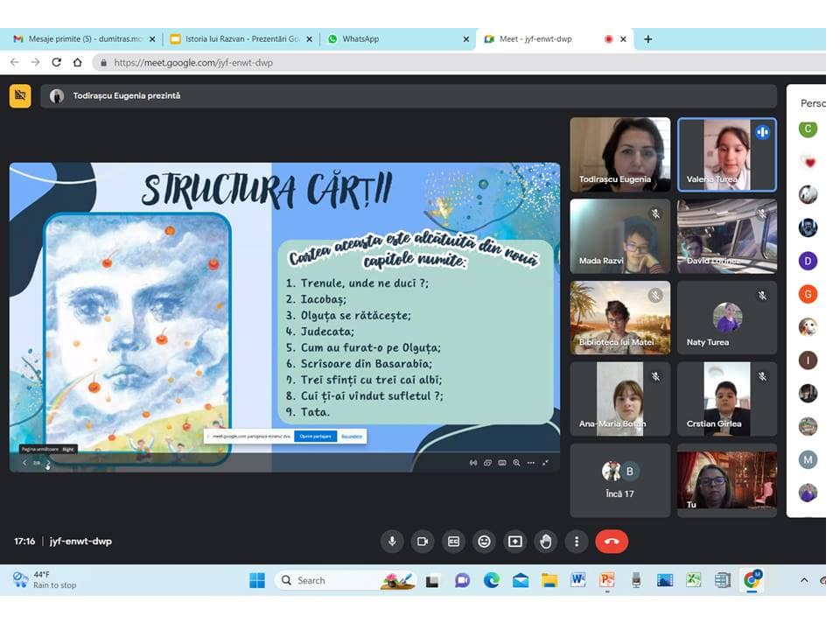Click the blue Oprire partajare button

tap(315, 436)
